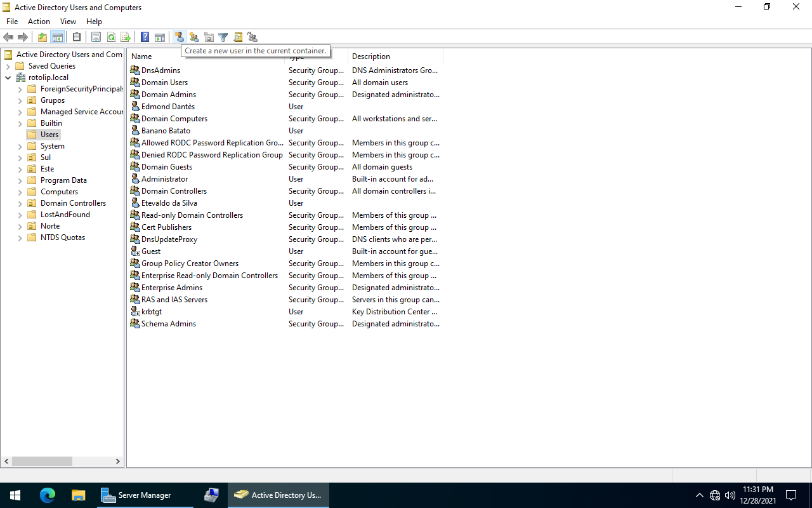The image size is (812, 508).
Task: Open filter options via funnel icon
Action: tap(223, 37)
